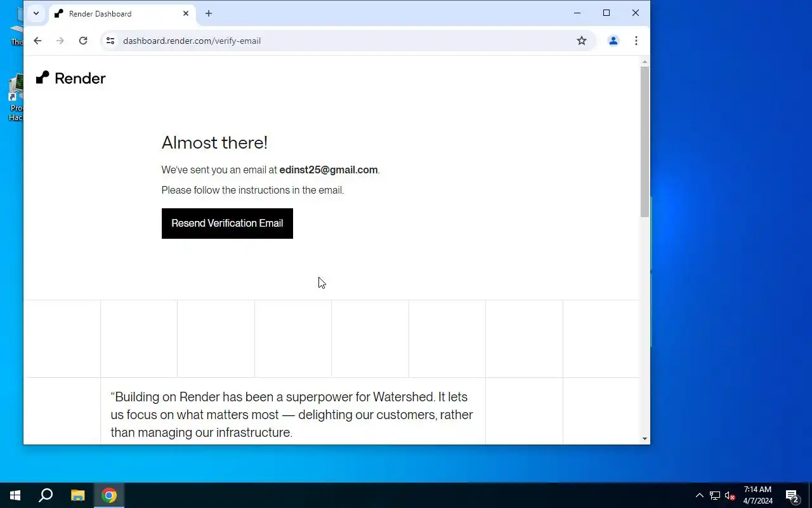Click Resend Verification Email button
The width and height of the screenshot is (812, 508).
[227, 224]
